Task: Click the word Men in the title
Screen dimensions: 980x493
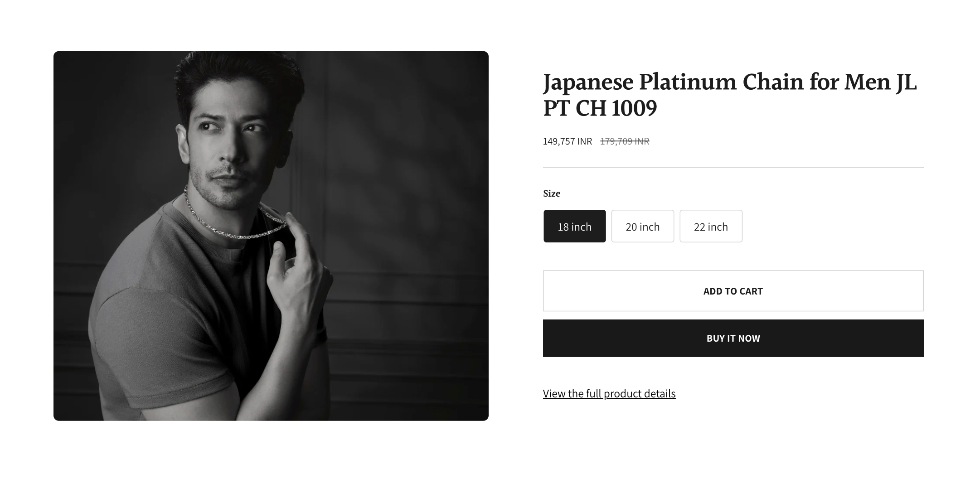Action: click(x=867, y=82)
